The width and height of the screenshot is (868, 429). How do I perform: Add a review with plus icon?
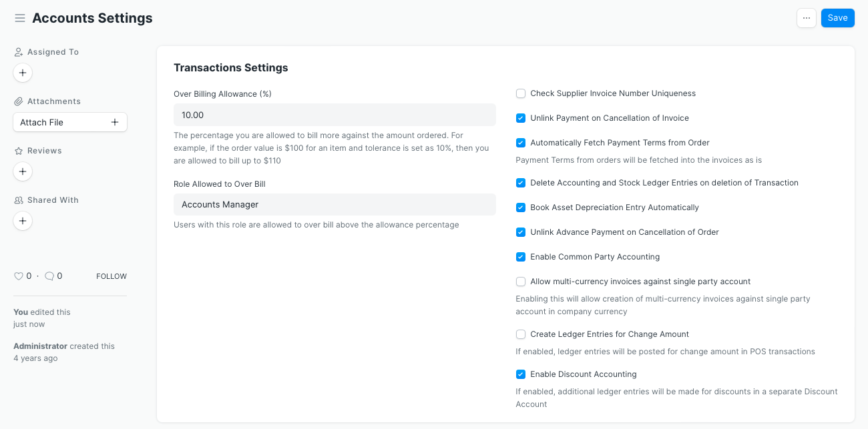click(x=23, y=171)
